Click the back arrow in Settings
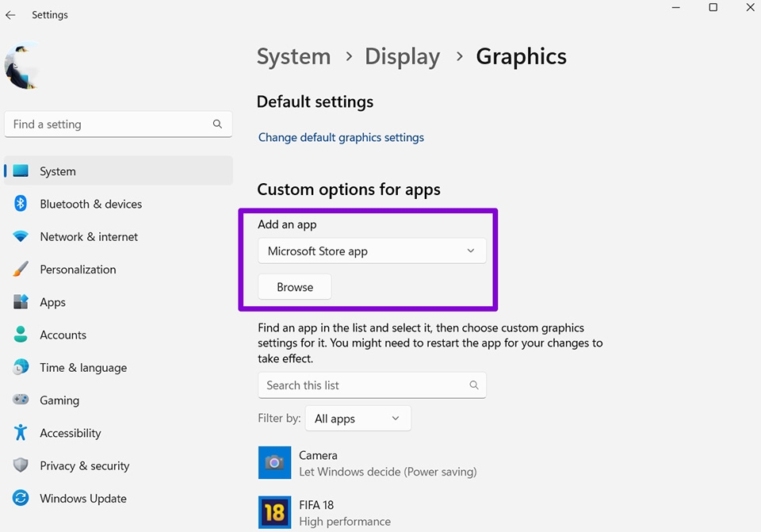This screenshot has height=532, width=761. tap(10, 14)
